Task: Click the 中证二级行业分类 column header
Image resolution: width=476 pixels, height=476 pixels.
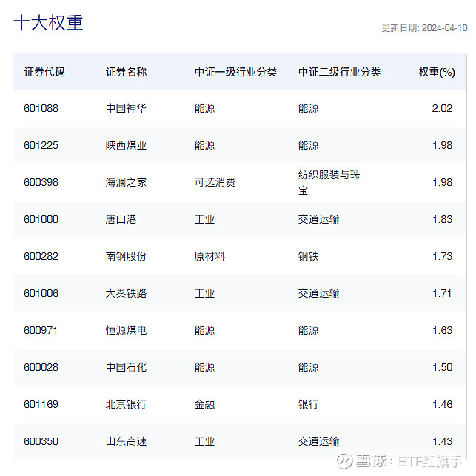Action: coord(339,72)
